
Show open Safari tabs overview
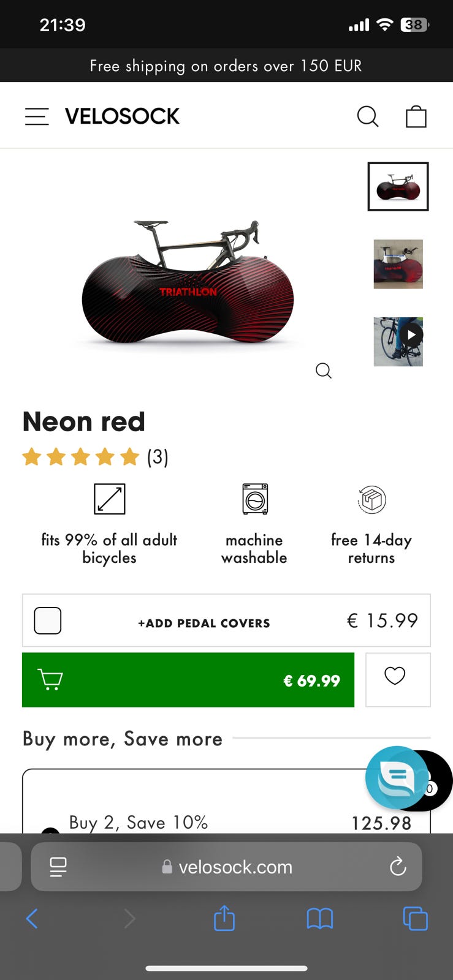coord(415,919)
